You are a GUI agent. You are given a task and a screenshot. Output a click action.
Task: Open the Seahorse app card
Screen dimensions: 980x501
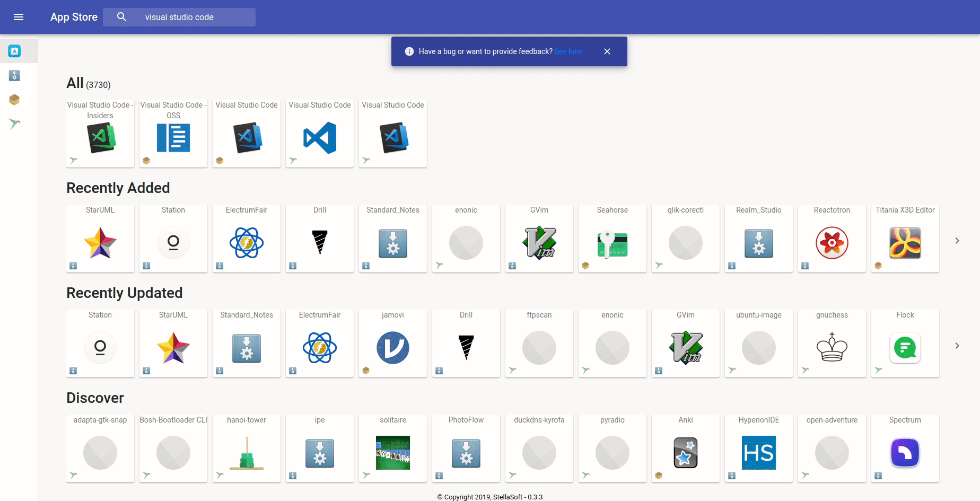(x=612, y=239)
